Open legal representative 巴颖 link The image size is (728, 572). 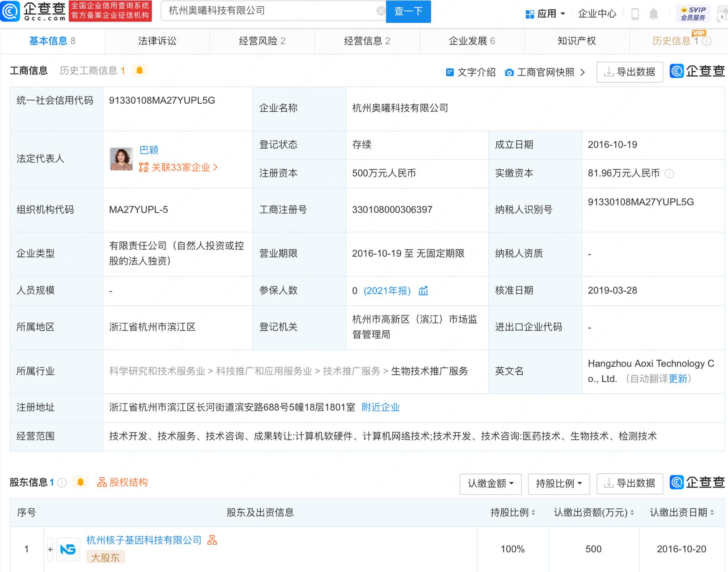(149, 151)
